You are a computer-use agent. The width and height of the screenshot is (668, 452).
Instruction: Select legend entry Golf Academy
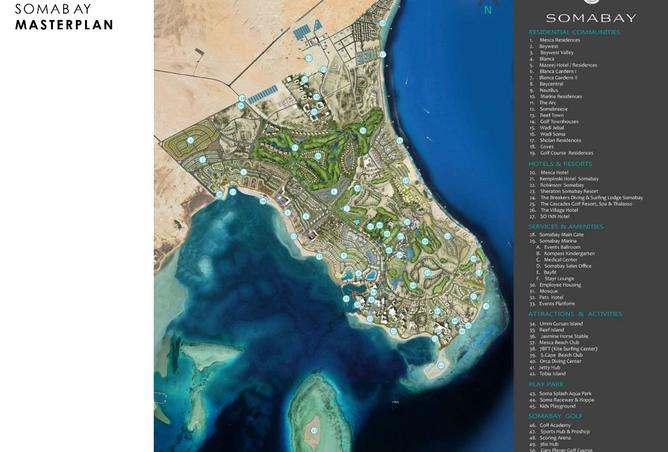(x=550, y=425)
